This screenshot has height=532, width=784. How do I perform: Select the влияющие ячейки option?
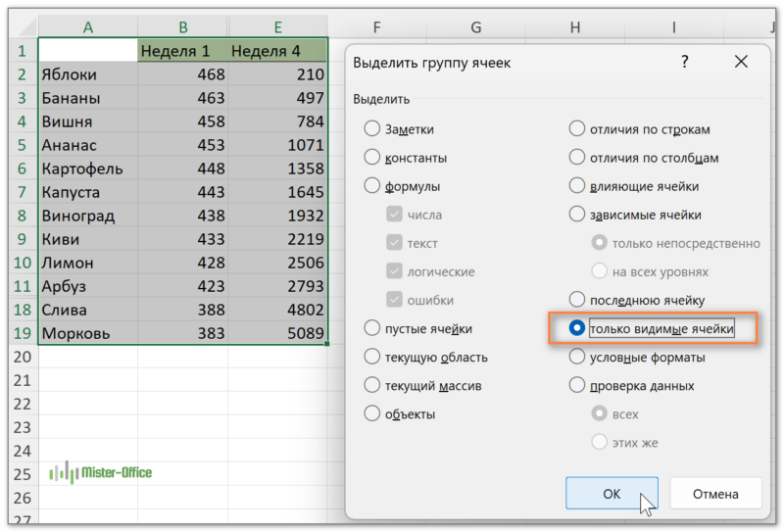click(577, 186)
